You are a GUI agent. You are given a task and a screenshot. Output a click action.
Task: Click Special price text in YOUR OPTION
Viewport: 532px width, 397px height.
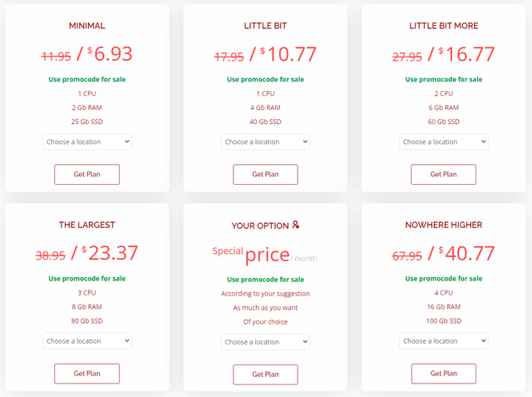tap(251, 253)
